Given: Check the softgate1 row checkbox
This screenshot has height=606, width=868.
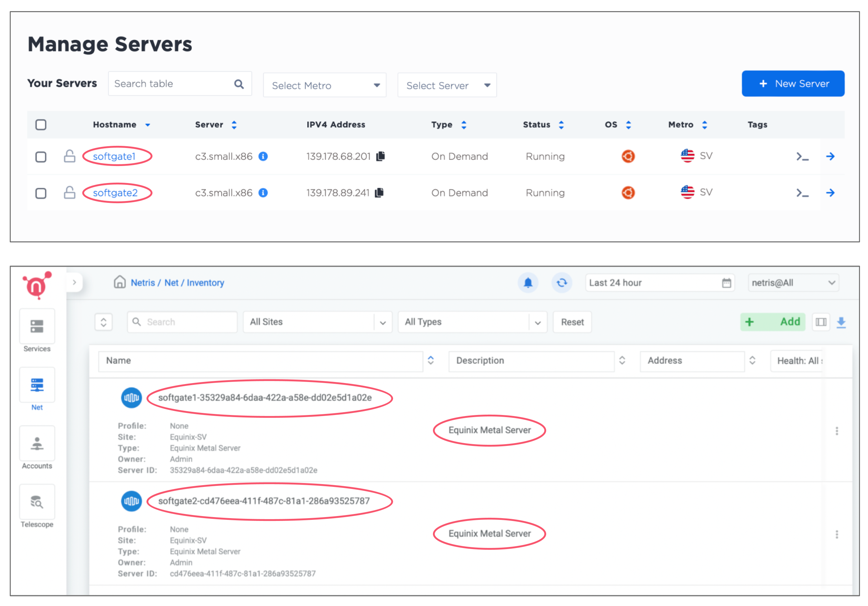Looking at the screenshot, I should point(41,157).
